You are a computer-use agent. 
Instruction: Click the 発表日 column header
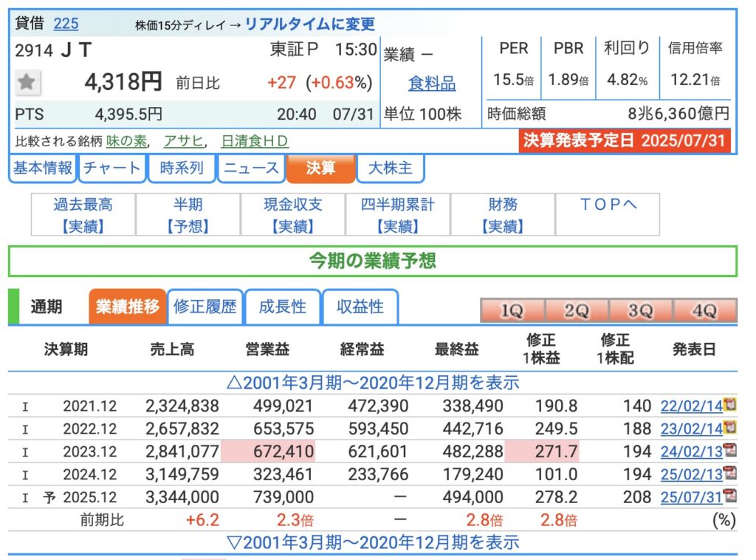[x=694, y=349]
